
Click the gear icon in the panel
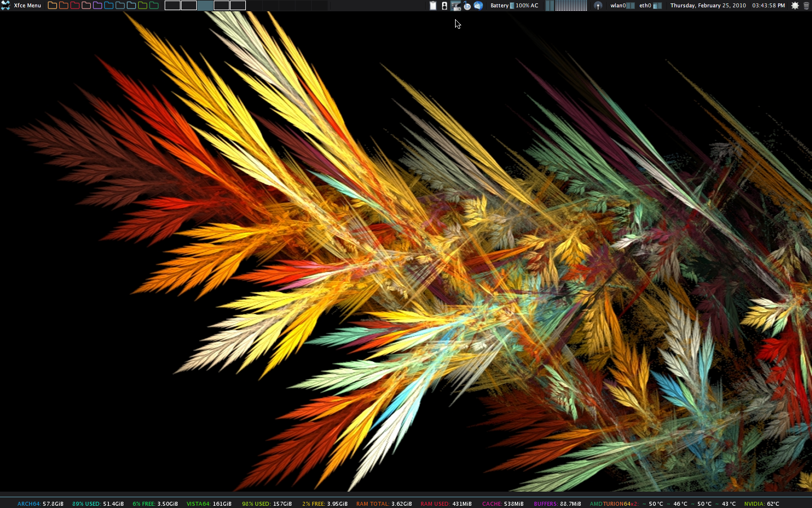[x=795, y=6]
